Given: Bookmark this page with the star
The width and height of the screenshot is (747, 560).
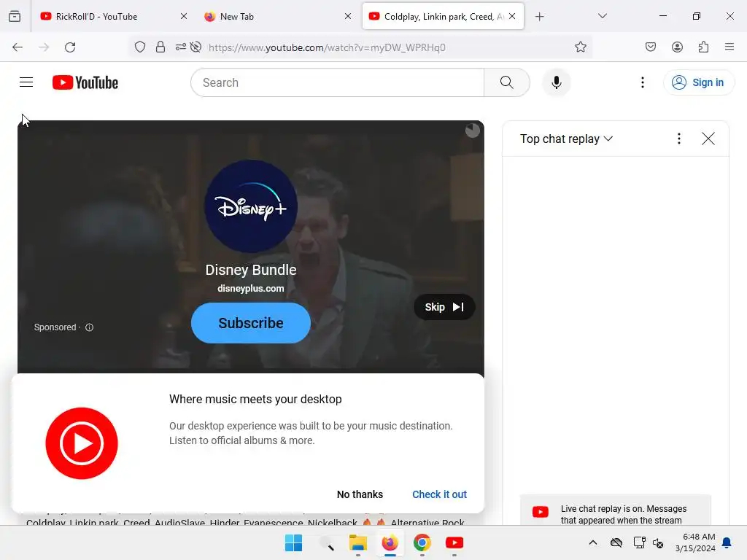Looking at the screenshot, I should (580, 47).
